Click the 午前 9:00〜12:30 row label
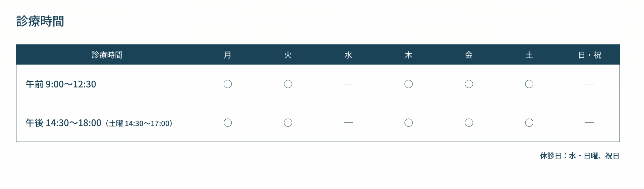Viewport: 644px width, 189px height. [61, 84]
